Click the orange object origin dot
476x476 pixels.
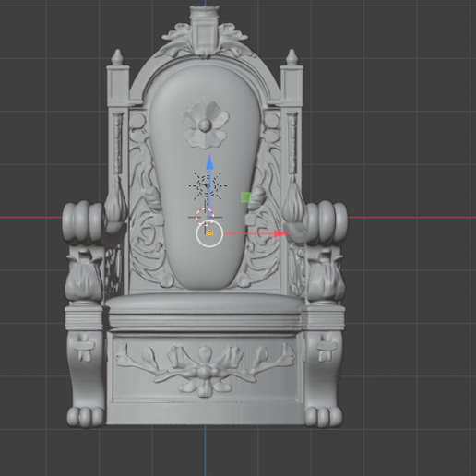(x=209, y=233)
